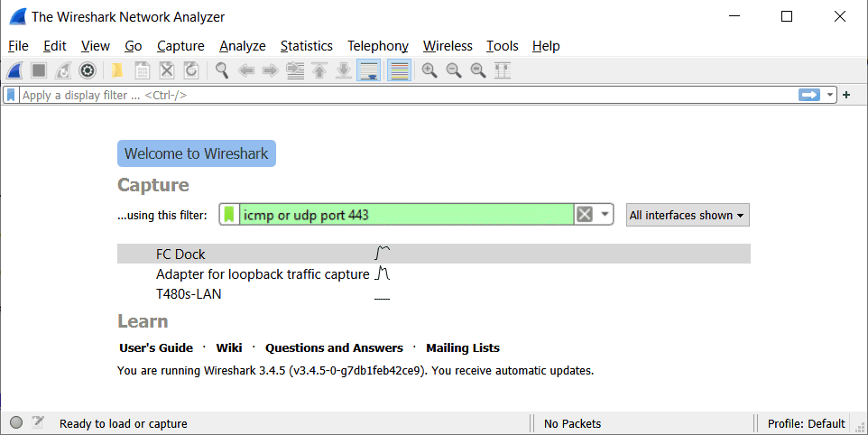
Task: Start capturing packets with shark fin icon
Action: (x=15, y=70)
